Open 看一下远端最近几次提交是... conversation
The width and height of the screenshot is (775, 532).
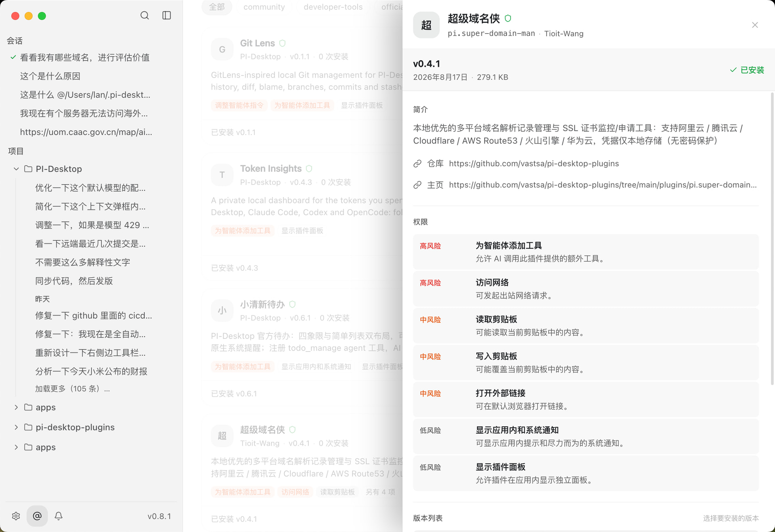coord(90,243)
